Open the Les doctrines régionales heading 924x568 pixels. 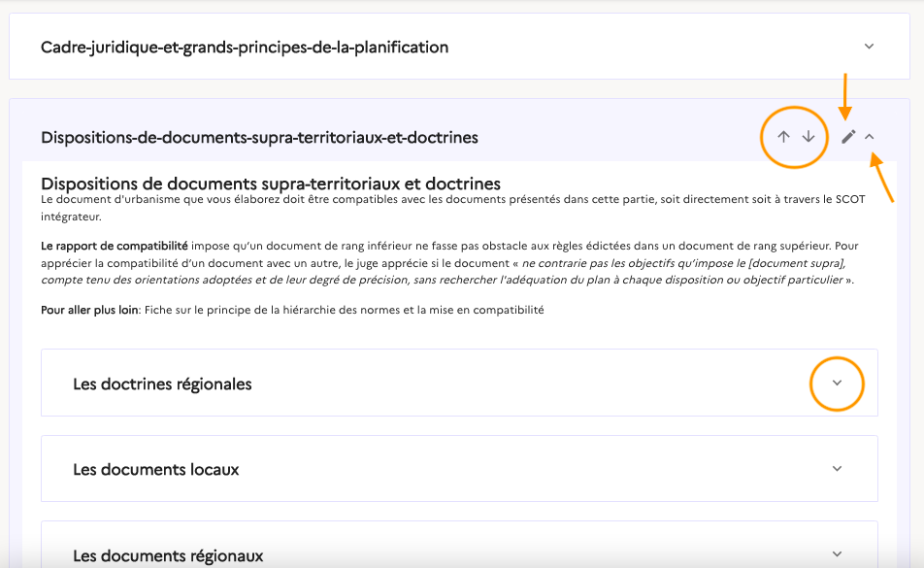click(162, 384)
